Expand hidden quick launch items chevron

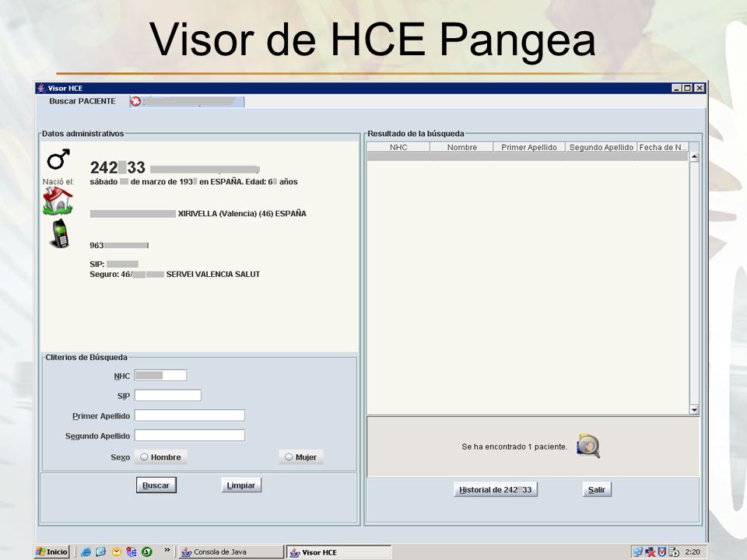point(167,550)
